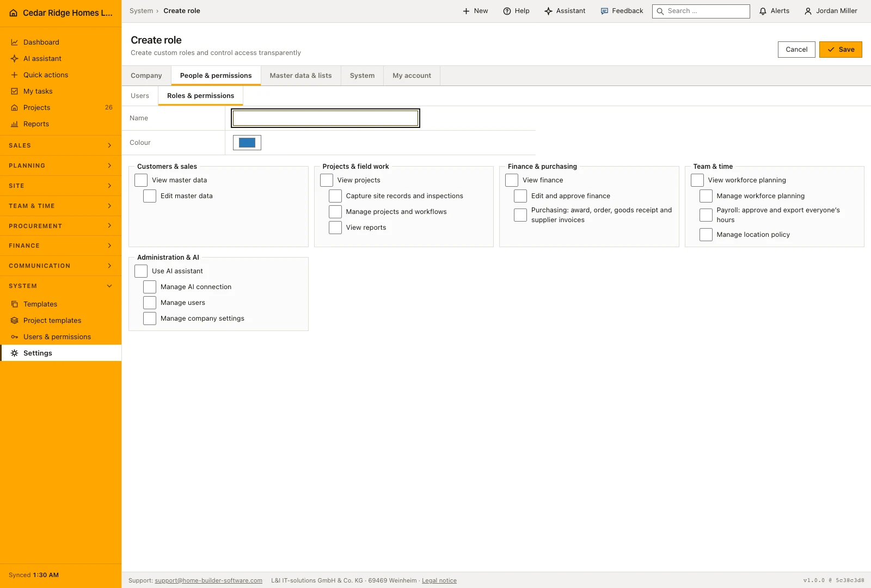Expand the PLANNING sidebar section
The image size is (871, 588).
[x=60, y=166]
